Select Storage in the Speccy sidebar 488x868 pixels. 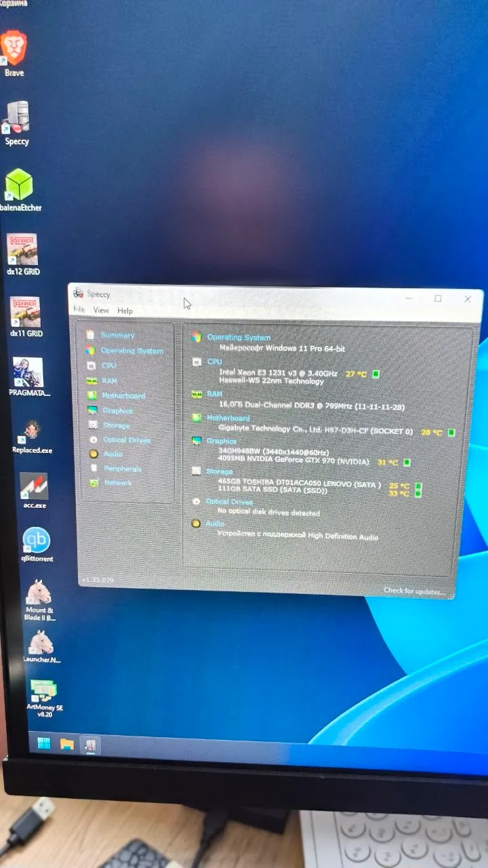click(x=116, y=425)
